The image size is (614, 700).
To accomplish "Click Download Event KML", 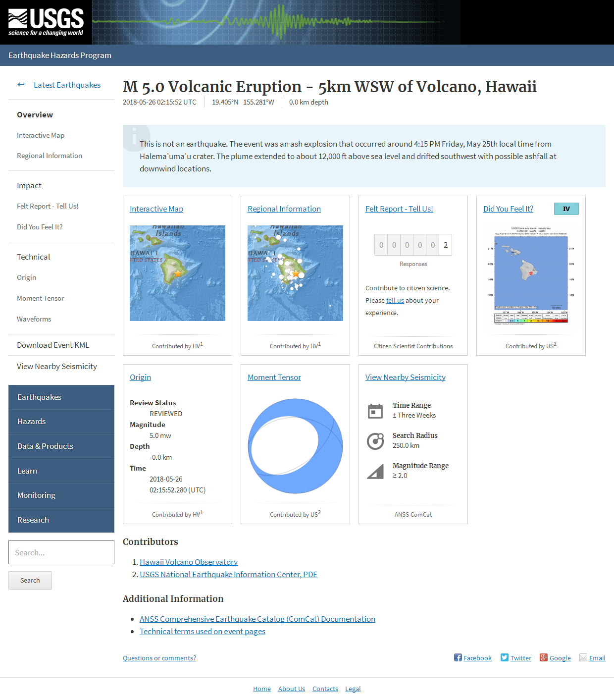I will pyautogui.click(x=53, y=345).
